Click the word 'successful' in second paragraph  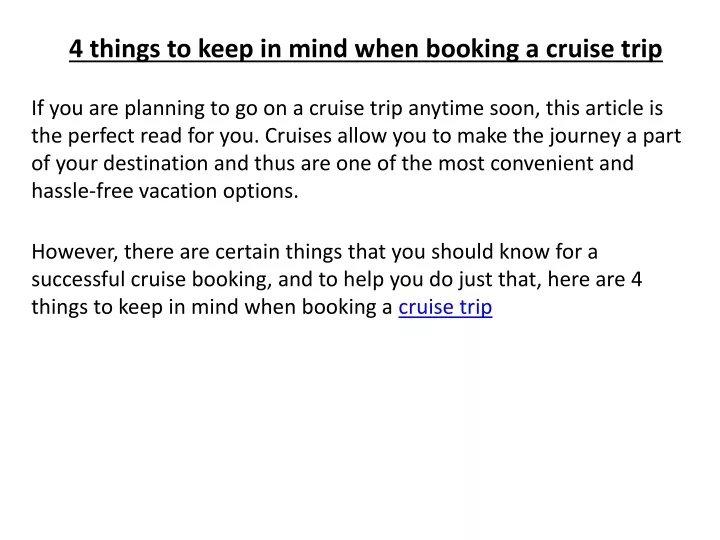click(x=78, y=279)
